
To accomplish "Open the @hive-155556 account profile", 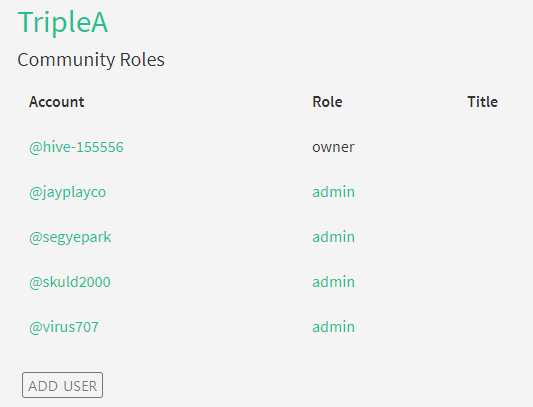I will pyautogui.click(x=76, y=147).
